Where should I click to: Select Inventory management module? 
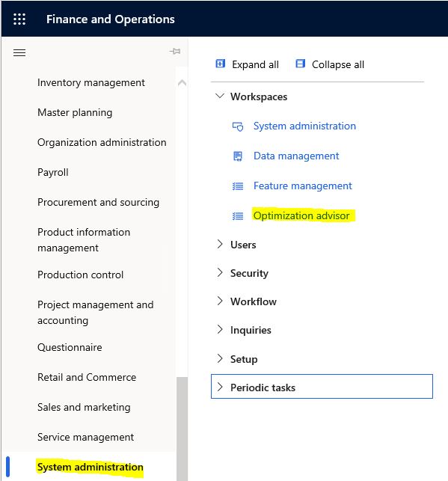91,82
